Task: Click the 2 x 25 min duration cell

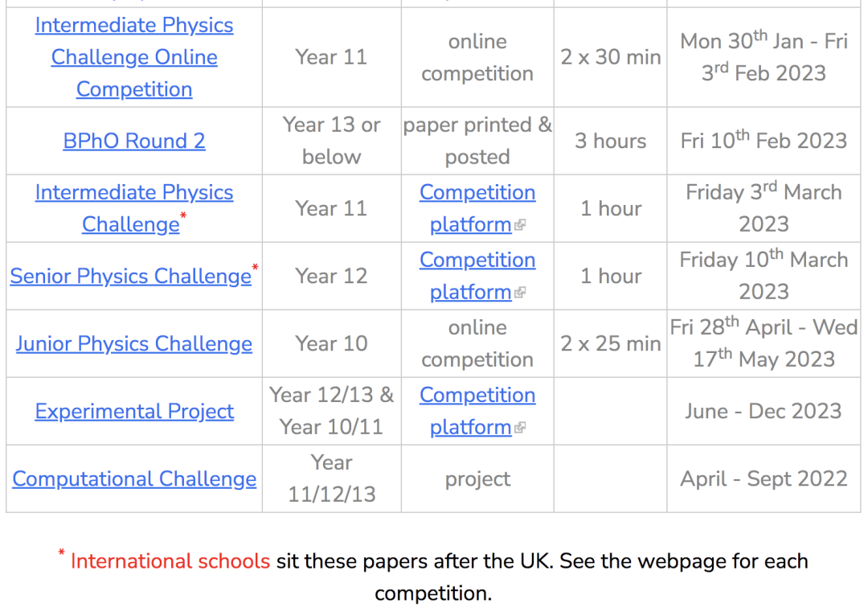Action: coord(610,343)
